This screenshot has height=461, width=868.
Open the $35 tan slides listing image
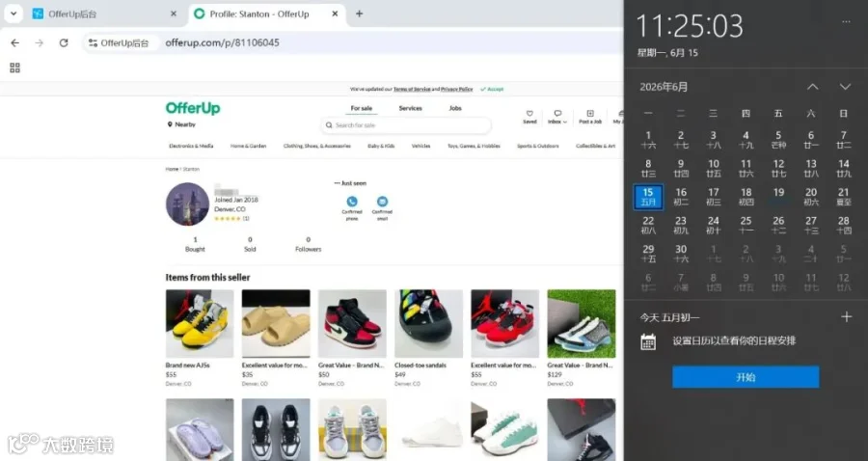pos(276,324)
